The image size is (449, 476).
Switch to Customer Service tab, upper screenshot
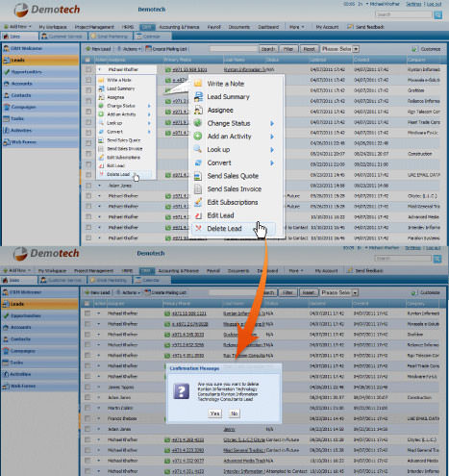[62, 37]
